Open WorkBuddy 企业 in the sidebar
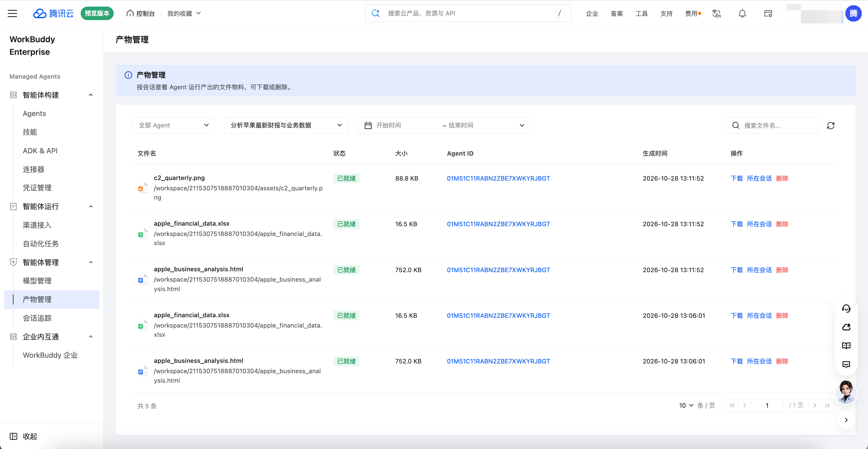Screen dimensions: 868x449 point(50,355)
